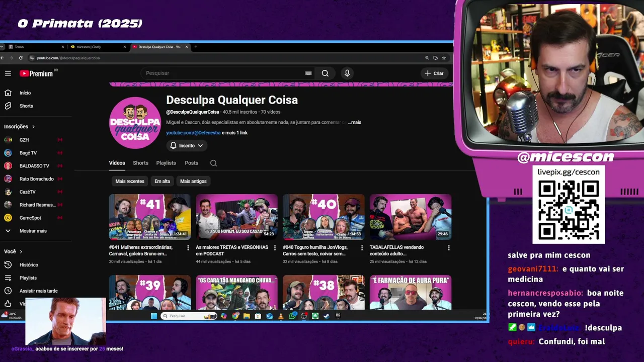Open File Explorer from the taskbar
Image resolution: width=644 pixels, height=362 pixels.
[247, 316]
